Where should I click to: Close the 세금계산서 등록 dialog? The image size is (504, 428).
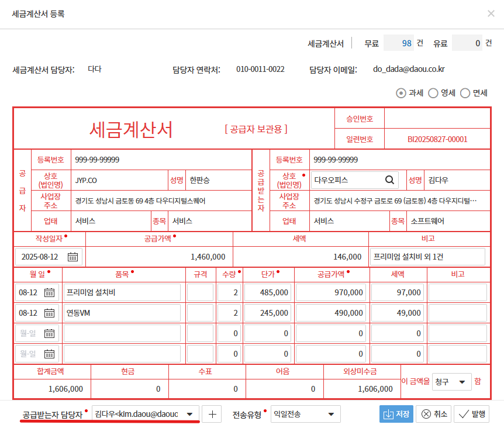491,13
